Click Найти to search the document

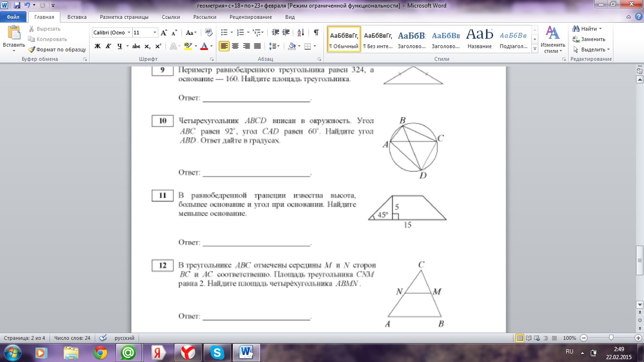click(x=588, y=28)
